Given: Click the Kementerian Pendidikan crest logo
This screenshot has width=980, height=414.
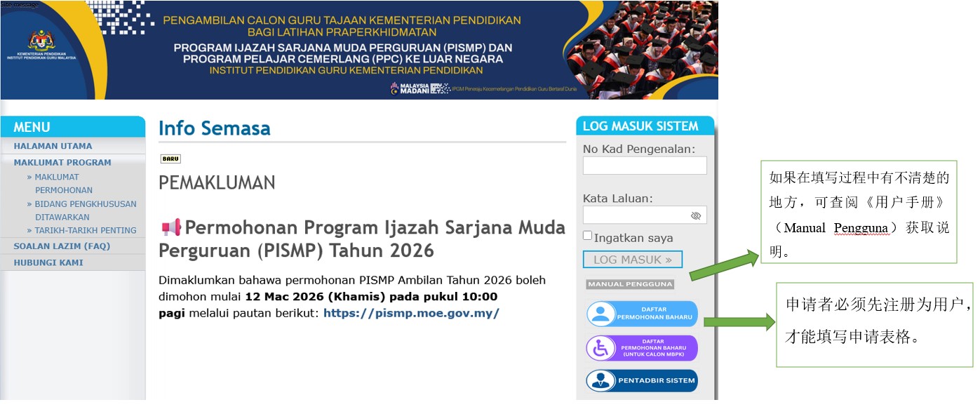Looking at the screenshot, I should [x=41, y=41].
